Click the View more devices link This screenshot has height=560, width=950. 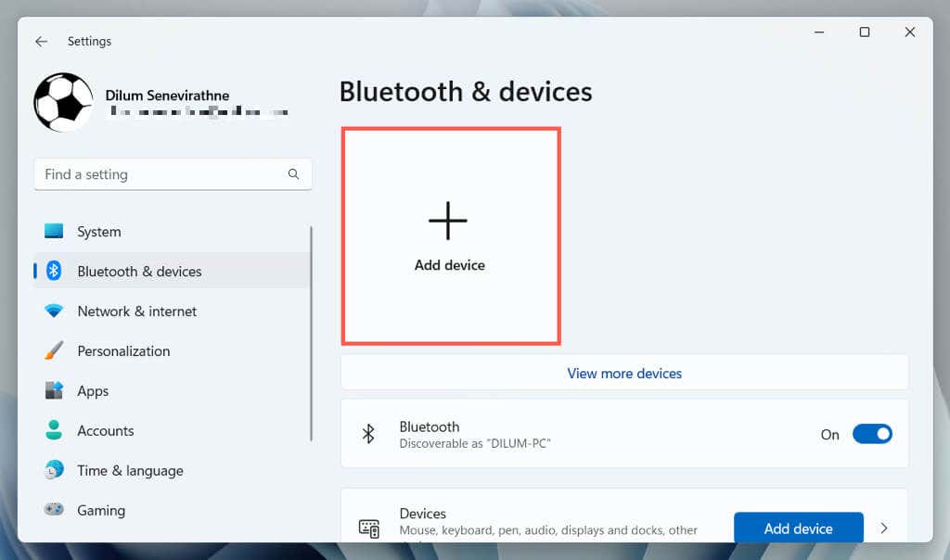click(x=624, y=373)
